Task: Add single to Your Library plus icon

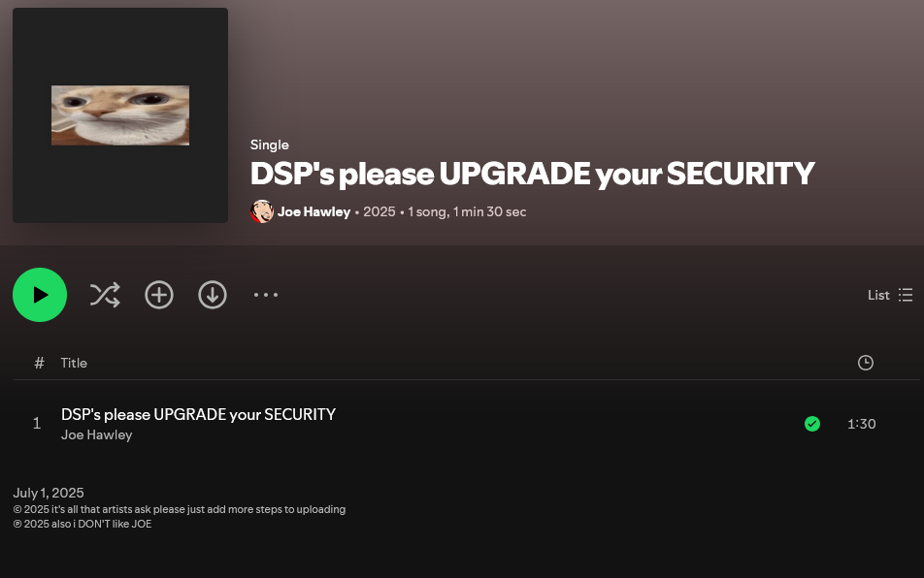Action: pyautogui.click(x=159, y=295)
